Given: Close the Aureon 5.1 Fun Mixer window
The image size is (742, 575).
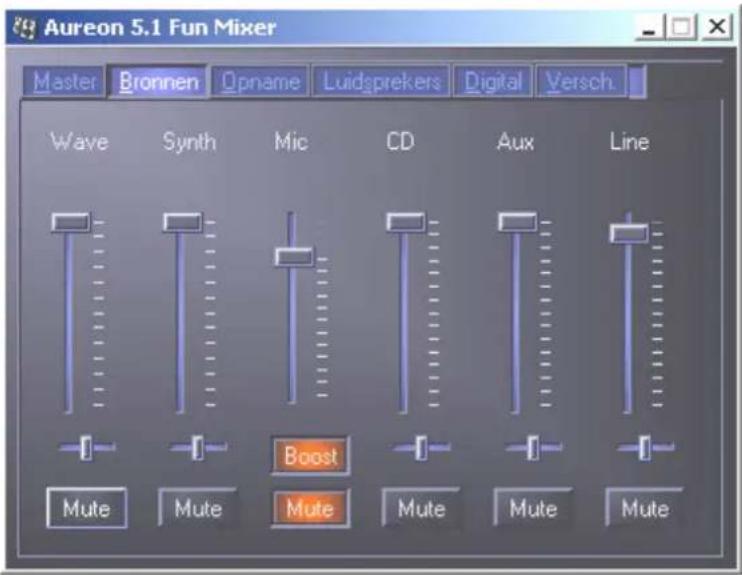Looking at the screenshot, I should 716,27.
